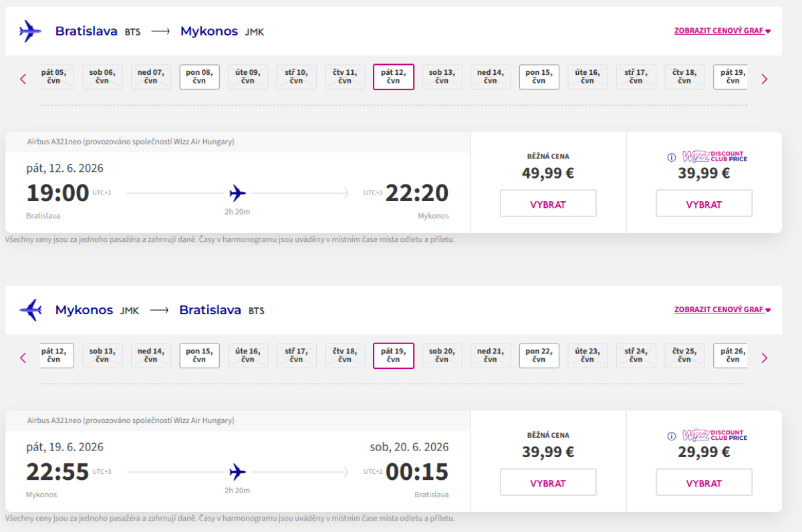Go to previous outbound dates with left arrow
This screenshot has width=802, height=532.
click(23, 79)
